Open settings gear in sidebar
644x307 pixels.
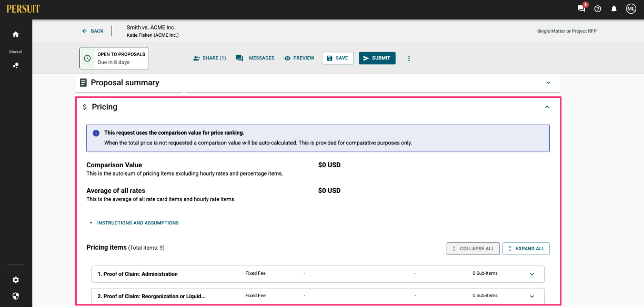pyautogui.click(x=16, y=280)
